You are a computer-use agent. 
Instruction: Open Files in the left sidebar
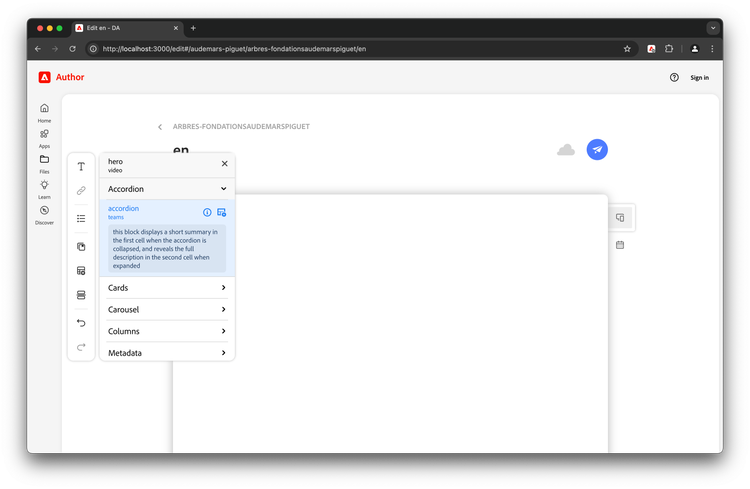(44, 163)
